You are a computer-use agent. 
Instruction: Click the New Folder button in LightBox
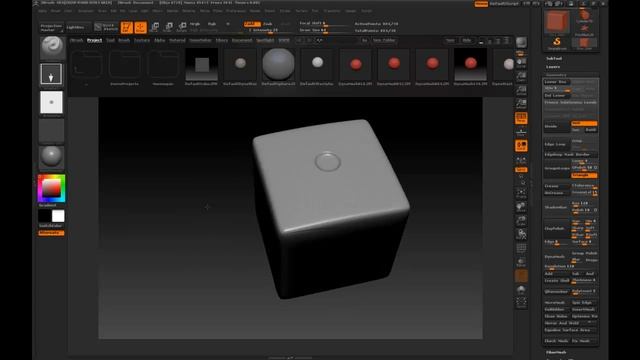tap(384, 40)
